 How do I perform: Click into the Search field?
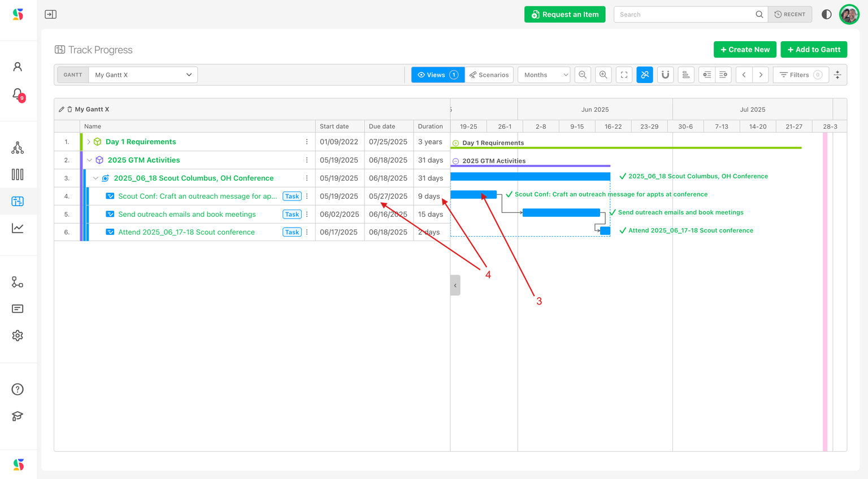tap(685, 15)
